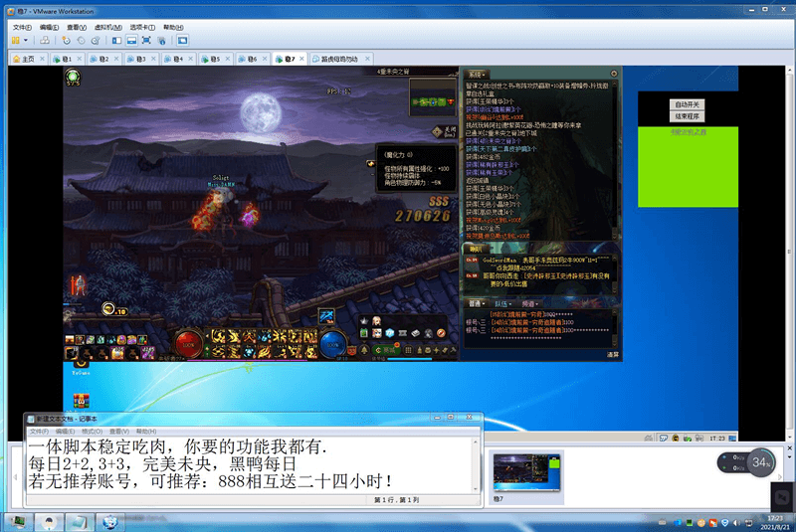
Task: Open the 文件(F) menu in Notepad
Action: pyautogui.click(x=39, y=432)
